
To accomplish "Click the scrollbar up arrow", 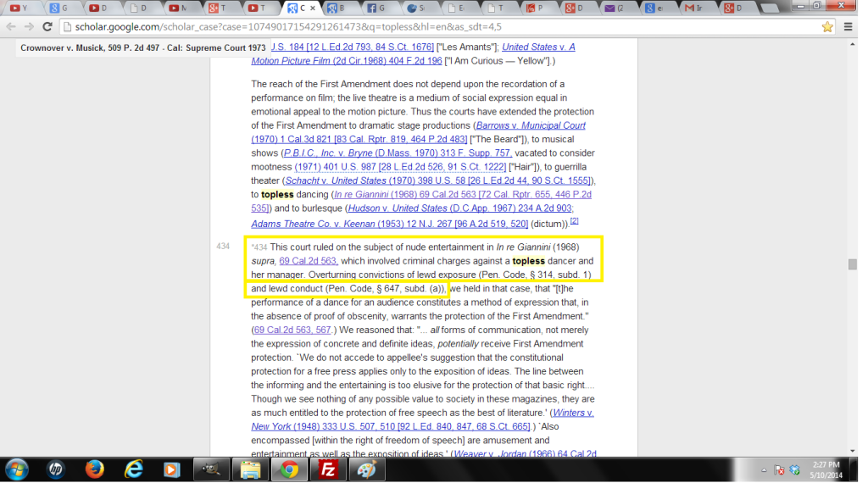I will 852,44.
